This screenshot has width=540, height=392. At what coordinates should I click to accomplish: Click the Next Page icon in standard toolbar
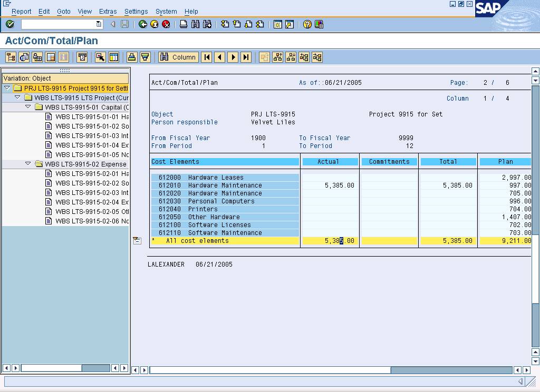[x=248, y=24]
